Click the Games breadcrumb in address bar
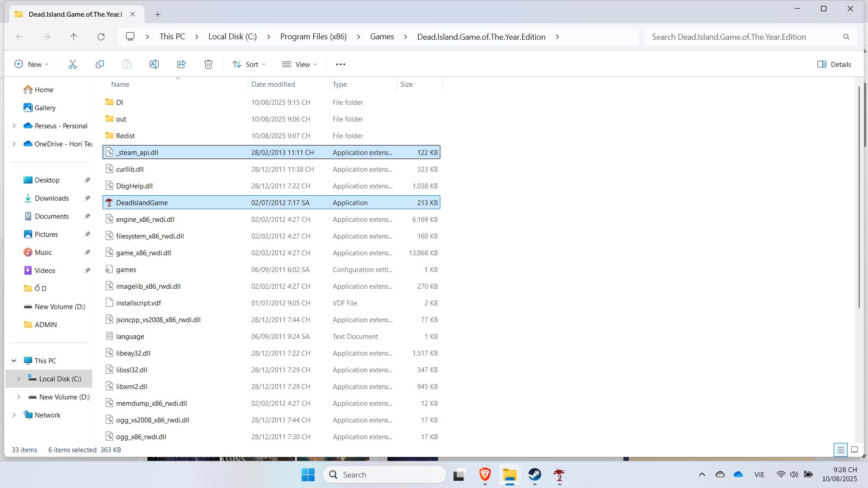Screen dimensions: 868x488 click(382, 37)
